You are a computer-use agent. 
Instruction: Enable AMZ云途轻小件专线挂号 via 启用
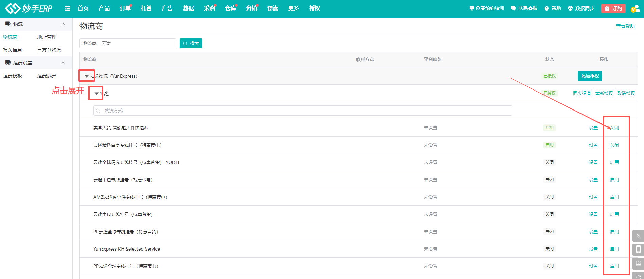coord(614,197)
